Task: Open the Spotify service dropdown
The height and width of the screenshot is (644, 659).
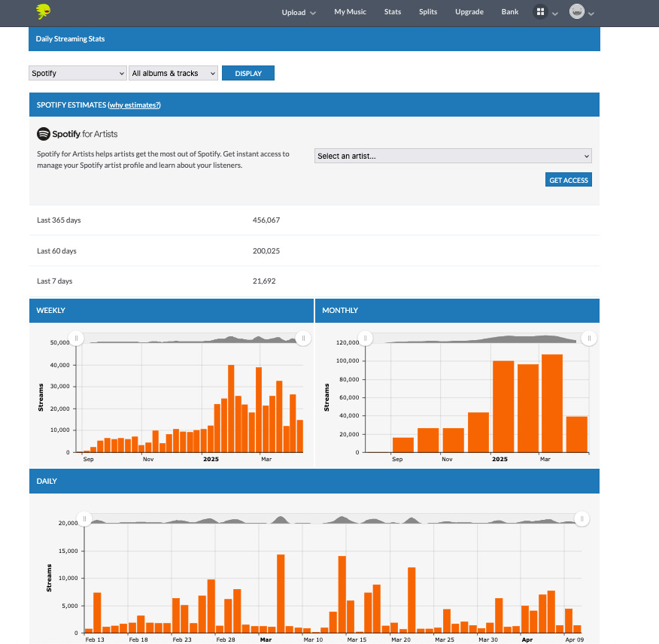Action: tap(77, 73)
